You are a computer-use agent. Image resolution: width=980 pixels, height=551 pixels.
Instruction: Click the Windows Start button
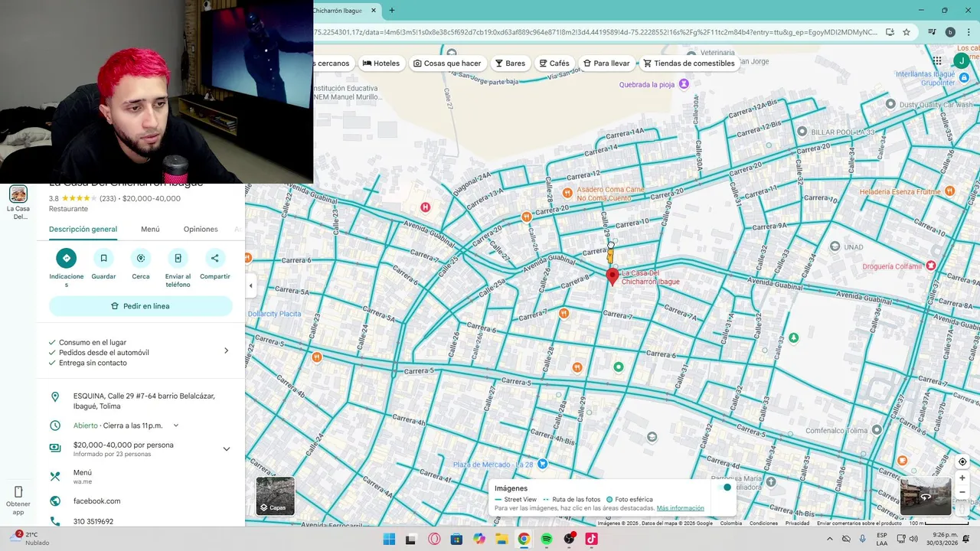pyautogui.click(x=389, y=539)
